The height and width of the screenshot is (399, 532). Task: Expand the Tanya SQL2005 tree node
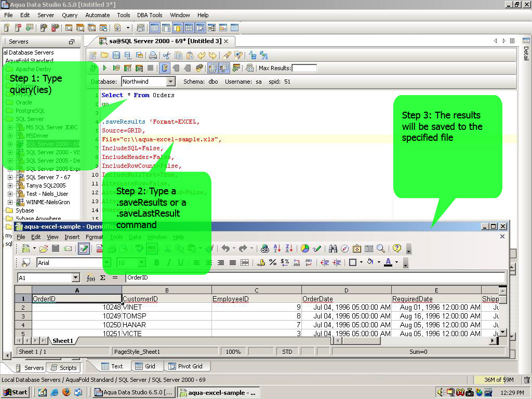[x=10, y=185]
